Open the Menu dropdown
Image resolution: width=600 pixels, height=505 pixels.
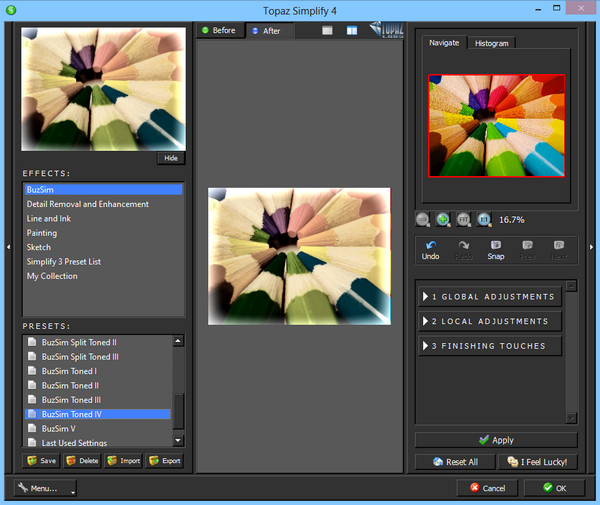tap(45, 488)
